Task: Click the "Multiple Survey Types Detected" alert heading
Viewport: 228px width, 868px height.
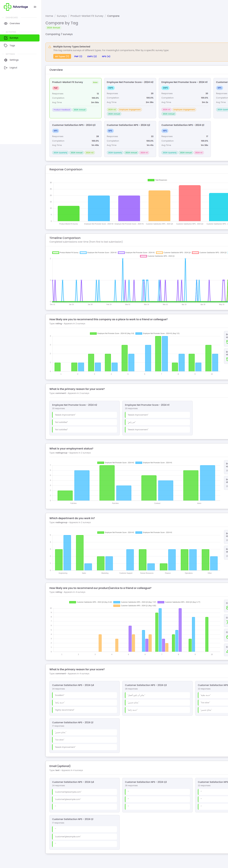Action: (x=71, y=47)
